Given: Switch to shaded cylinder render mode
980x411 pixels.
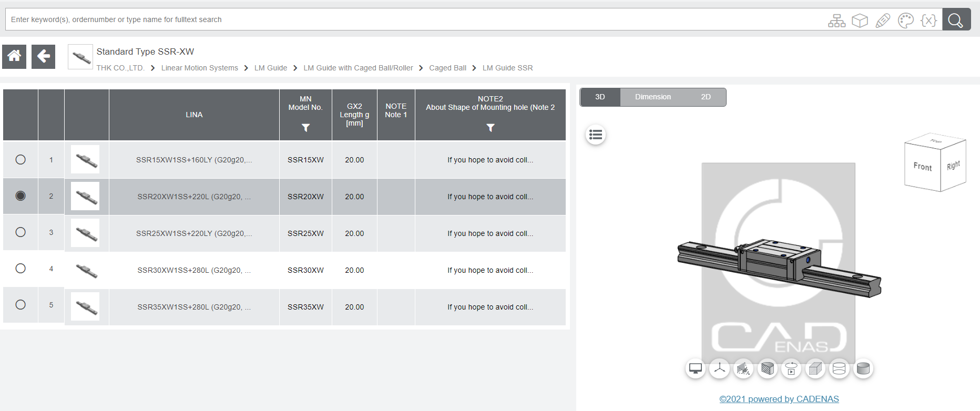Looking at the screenshot, I should tap(863, 368).
